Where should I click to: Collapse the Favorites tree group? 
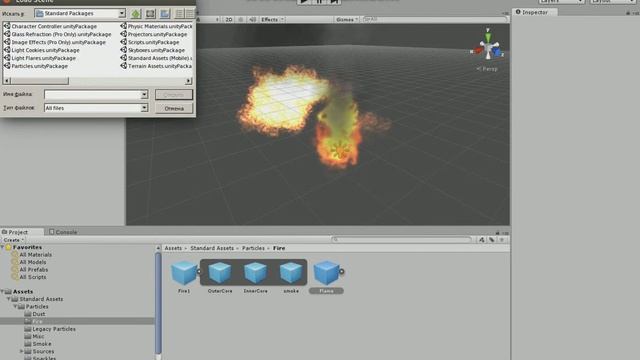point(3,247)
